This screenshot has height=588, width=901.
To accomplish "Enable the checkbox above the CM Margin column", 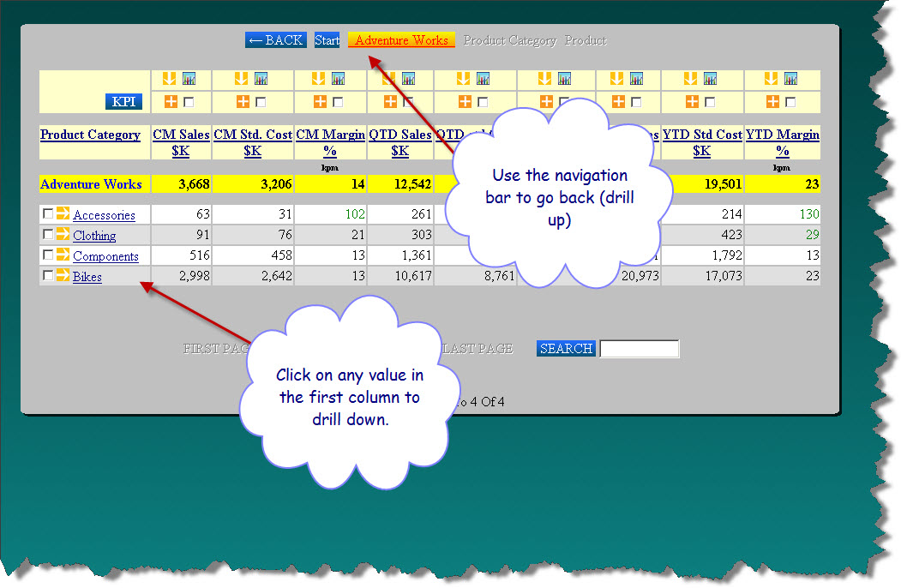I will tap(338, 102).
